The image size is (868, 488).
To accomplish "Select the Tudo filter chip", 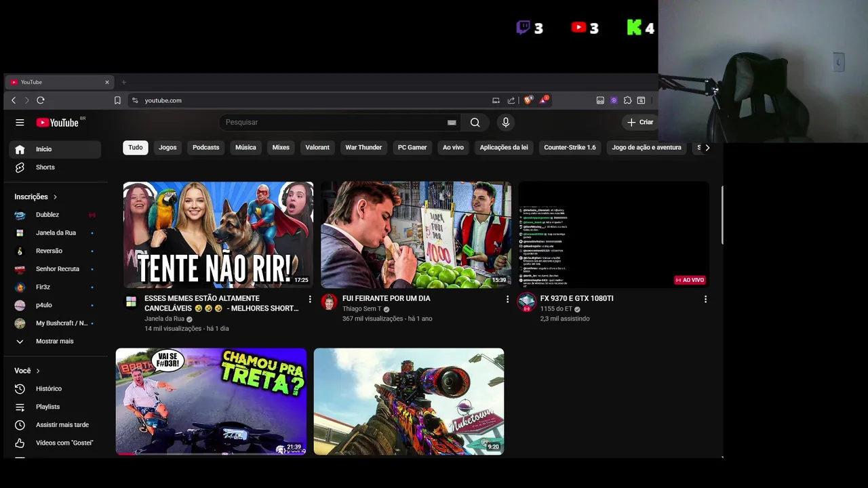I will (136, 147).
